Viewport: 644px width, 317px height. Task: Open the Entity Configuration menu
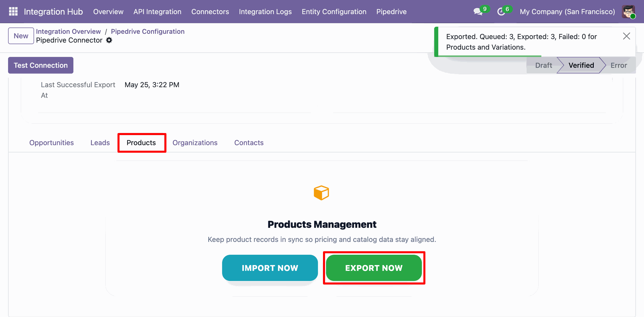334,12
